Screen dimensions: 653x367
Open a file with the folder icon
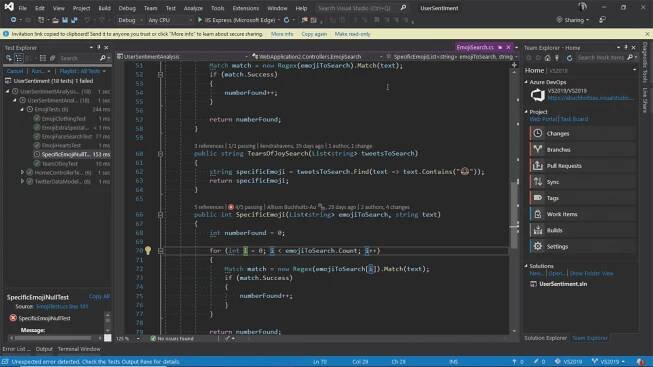tap(55, 20)
